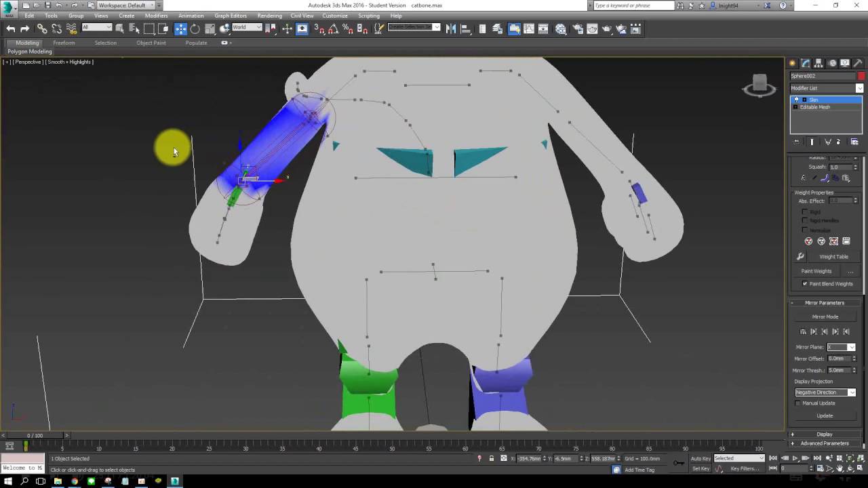Image resolution: width=868 pixels, height=488 pixels.
Task: Click the Update button
Action: click(825, 415)
